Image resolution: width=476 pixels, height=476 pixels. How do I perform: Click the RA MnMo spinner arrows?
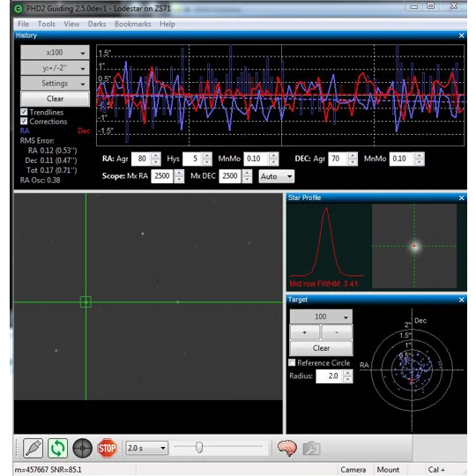pos(274,159)
